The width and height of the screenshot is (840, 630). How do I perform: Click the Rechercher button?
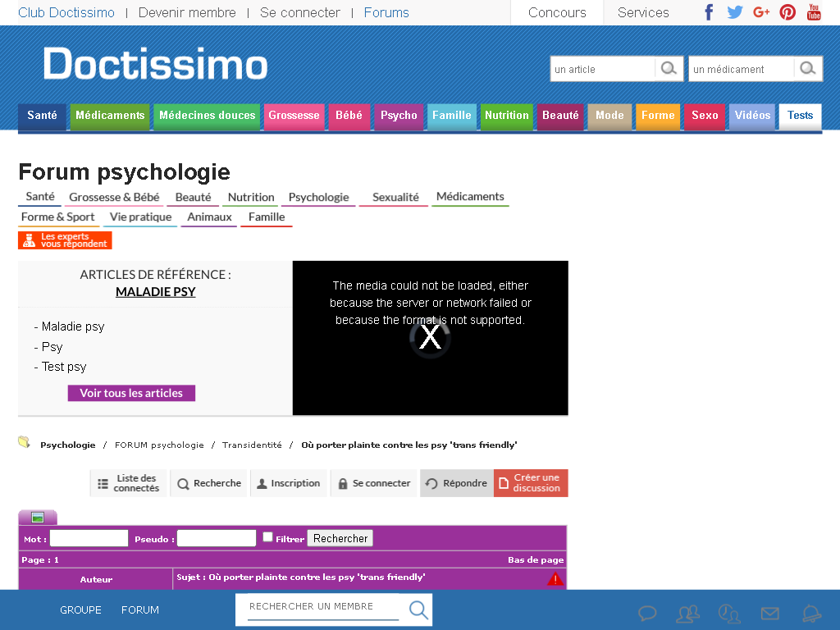tap(340, 538)
